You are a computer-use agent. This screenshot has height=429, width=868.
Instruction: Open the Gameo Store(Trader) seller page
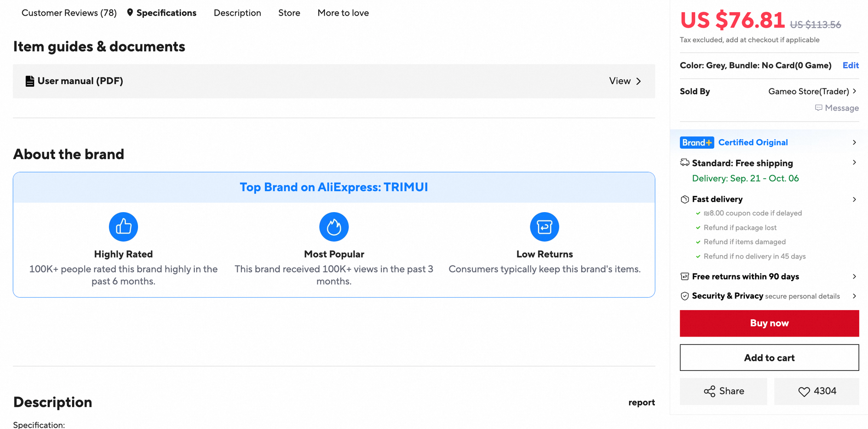pos(809,91)
